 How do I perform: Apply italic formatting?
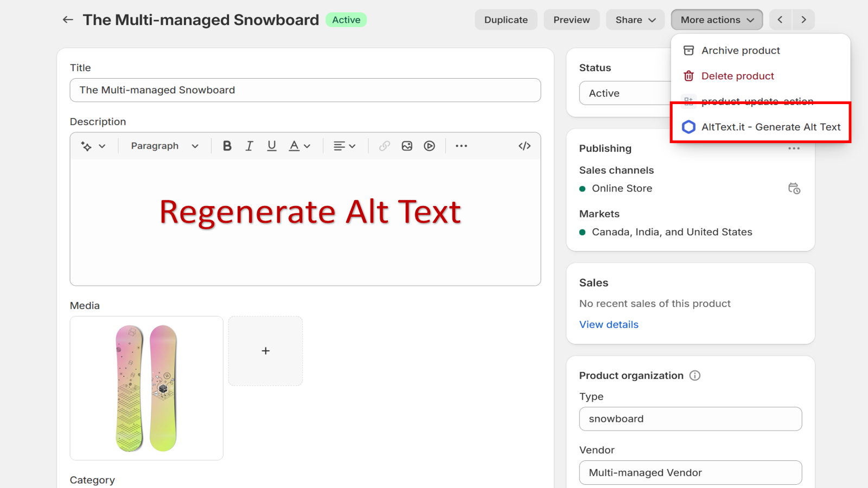coord(249,145)
